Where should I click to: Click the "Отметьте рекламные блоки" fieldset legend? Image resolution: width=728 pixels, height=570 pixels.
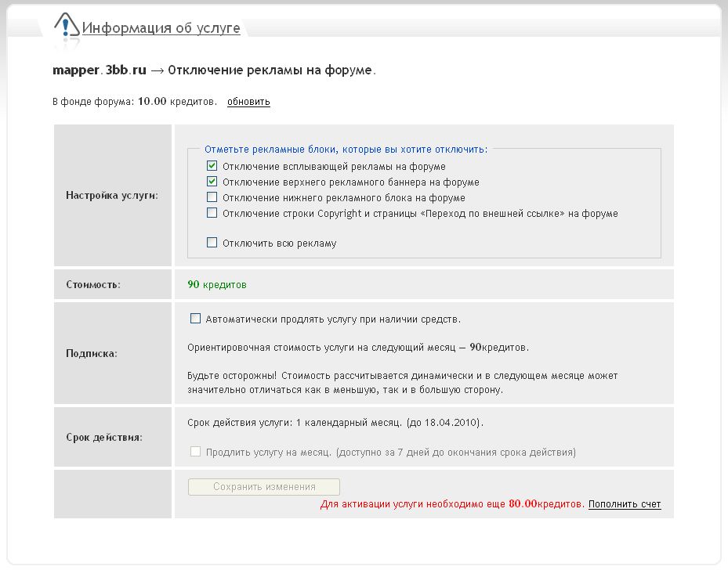point(346,149)
